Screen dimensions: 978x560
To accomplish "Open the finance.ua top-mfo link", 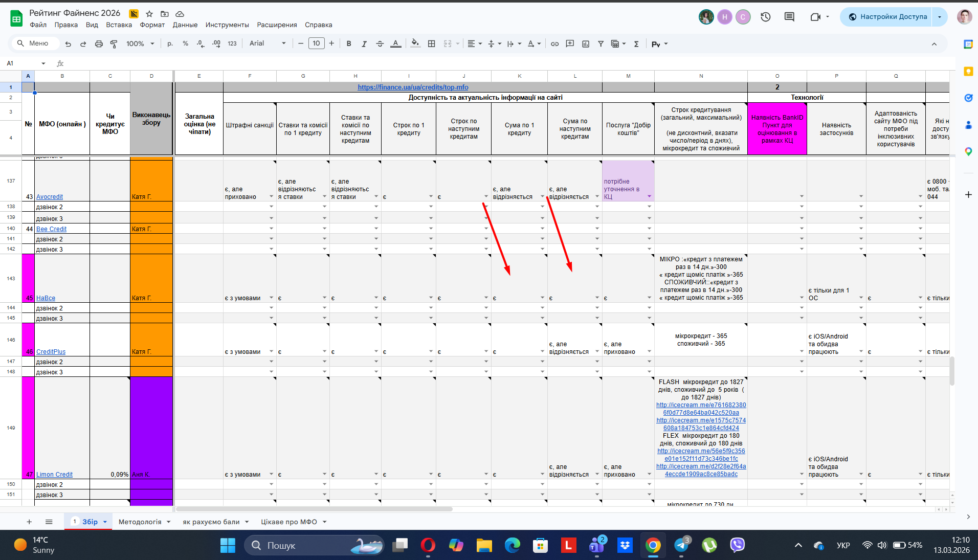I will point(413,87).
